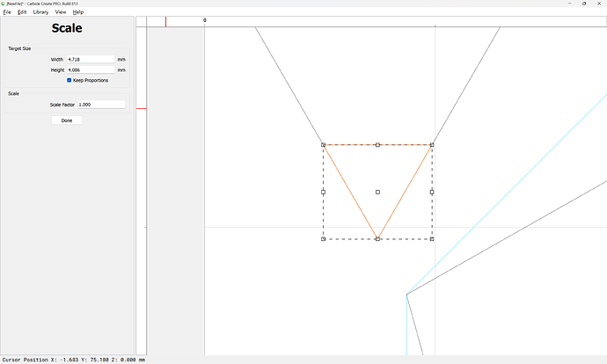Minimize the Carbide Create window
This screenshot has height=364, width=607.
click(x=570, y=4)
